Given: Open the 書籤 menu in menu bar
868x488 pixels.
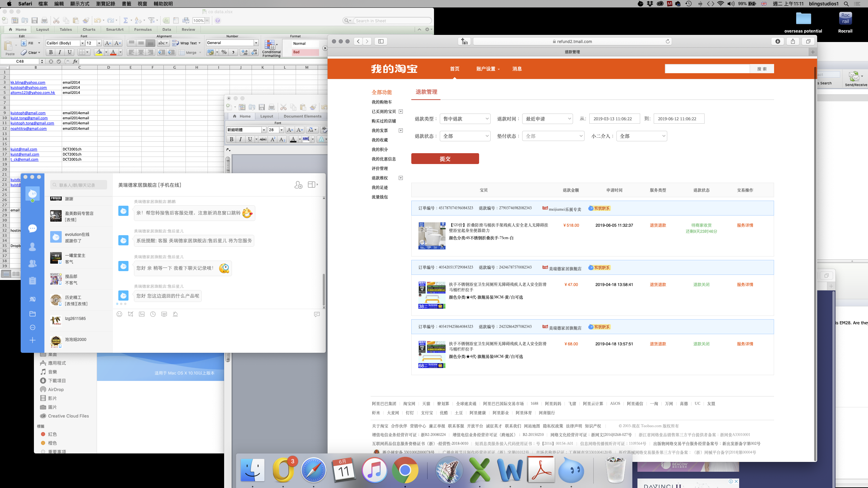Looking at the screenshot, I should pyautogui.click(x=126, y=4).
